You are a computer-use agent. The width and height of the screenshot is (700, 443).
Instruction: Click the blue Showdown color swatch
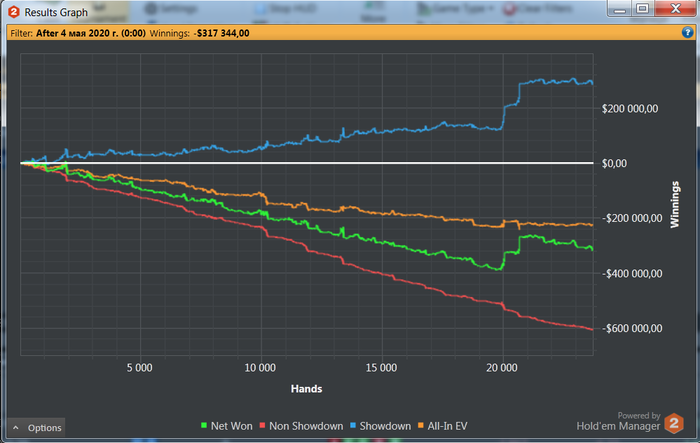click(x=353, y=426)
